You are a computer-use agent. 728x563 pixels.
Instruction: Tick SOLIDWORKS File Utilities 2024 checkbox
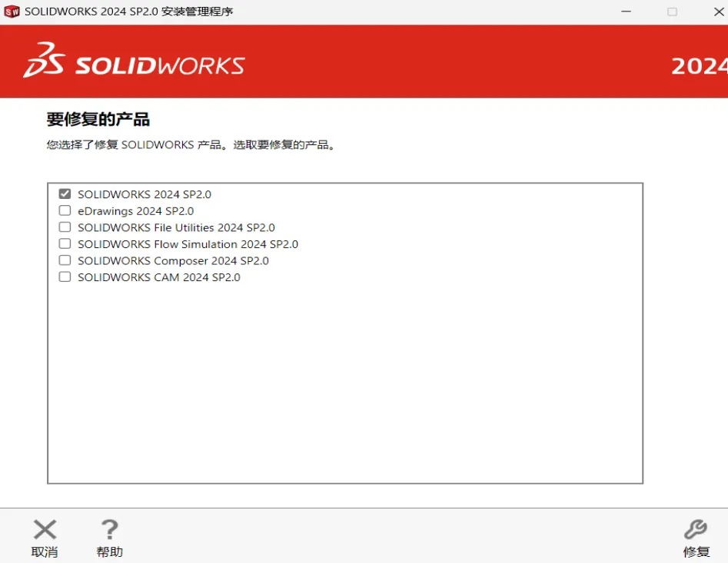65,227
